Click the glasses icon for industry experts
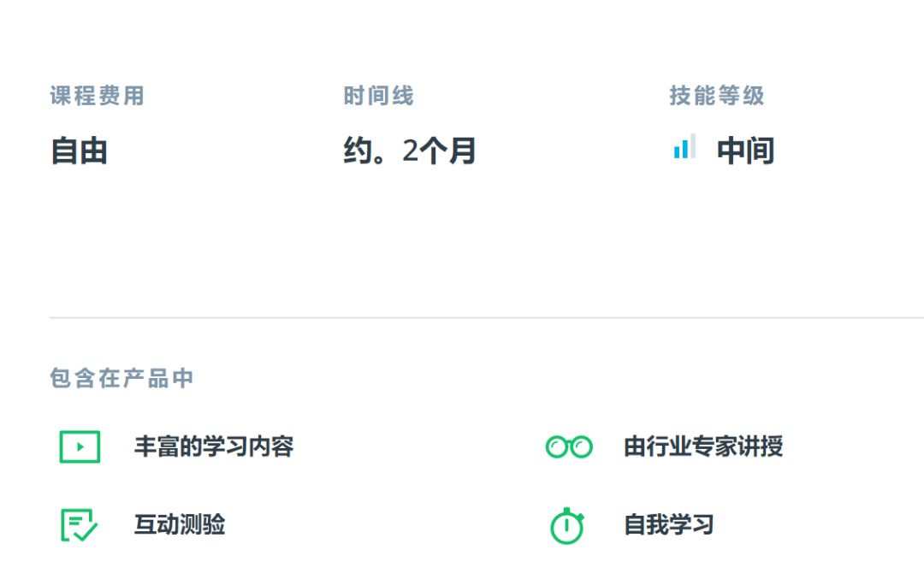Viewport: 924px width, 585px height. (x=569, y=446)
